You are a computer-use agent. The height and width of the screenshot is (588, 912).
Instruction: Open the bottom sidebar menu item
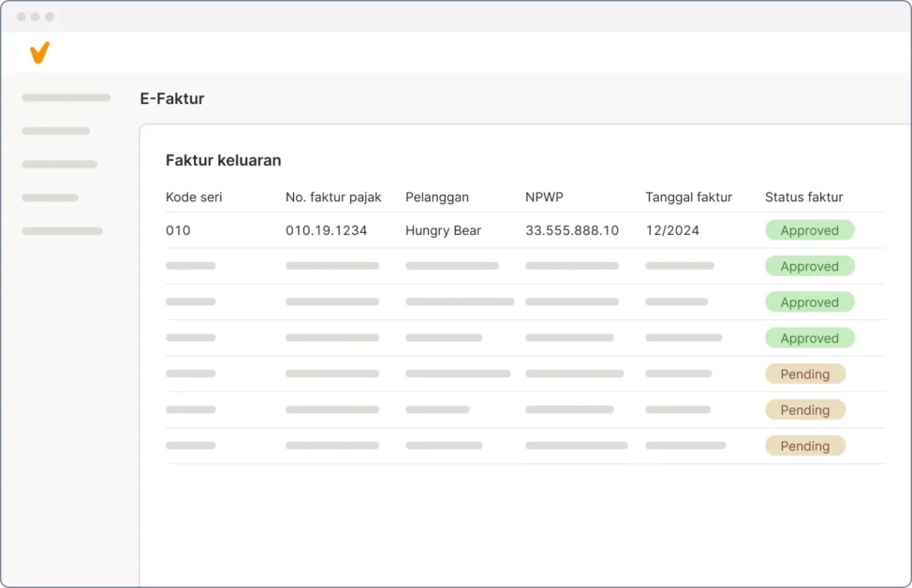pos(62,231)
